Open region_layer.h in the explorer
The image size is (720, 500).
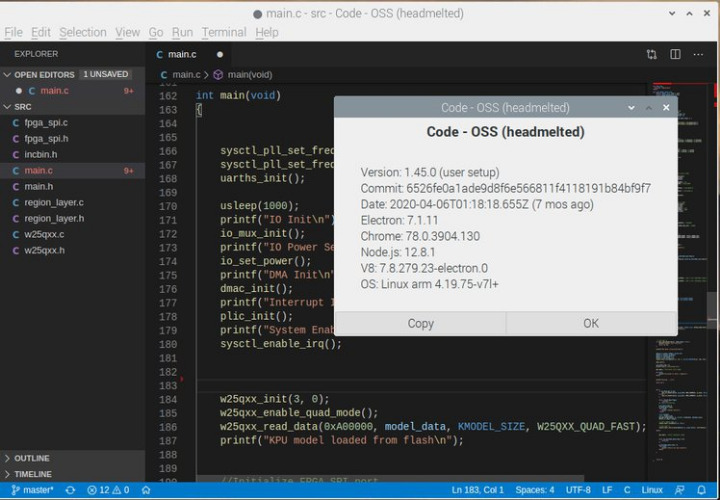click(73, 219)
